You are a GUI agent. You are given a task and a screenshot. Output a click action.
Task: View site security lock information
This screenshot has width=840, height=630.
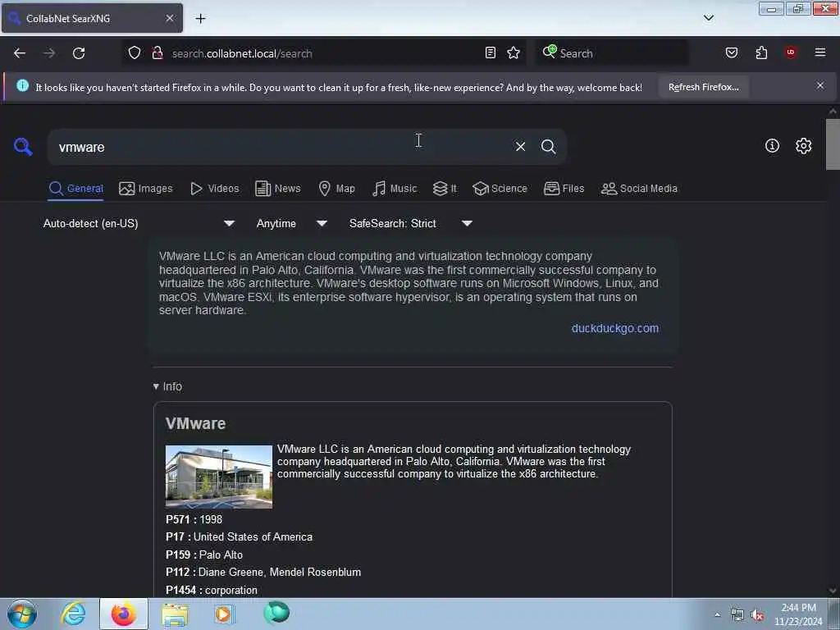[157, 53]
